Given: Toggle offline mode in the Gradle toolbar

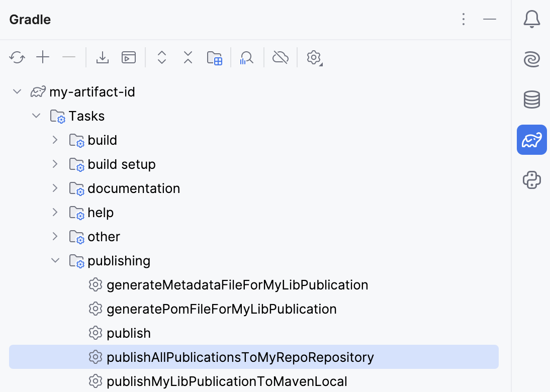Looking at the screenshot, I should click(281, 57).
